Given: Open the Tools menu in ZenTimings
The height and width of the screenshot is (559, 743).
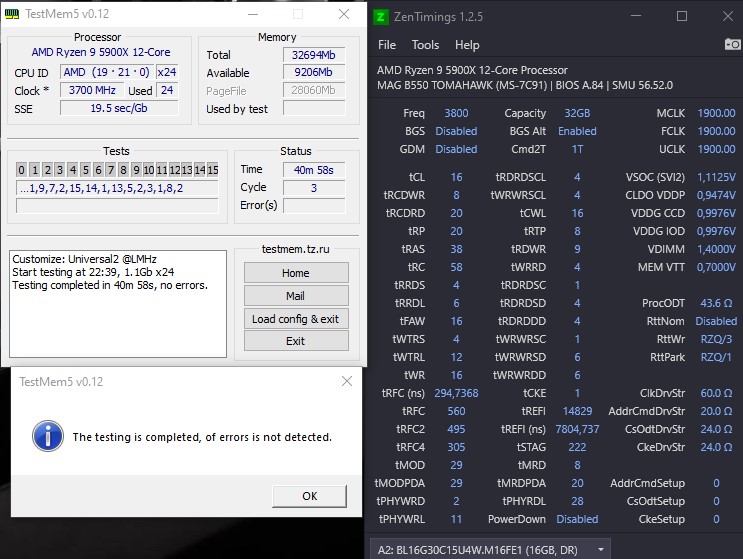Looking at the screenshot, I should [x=425, y=45].
